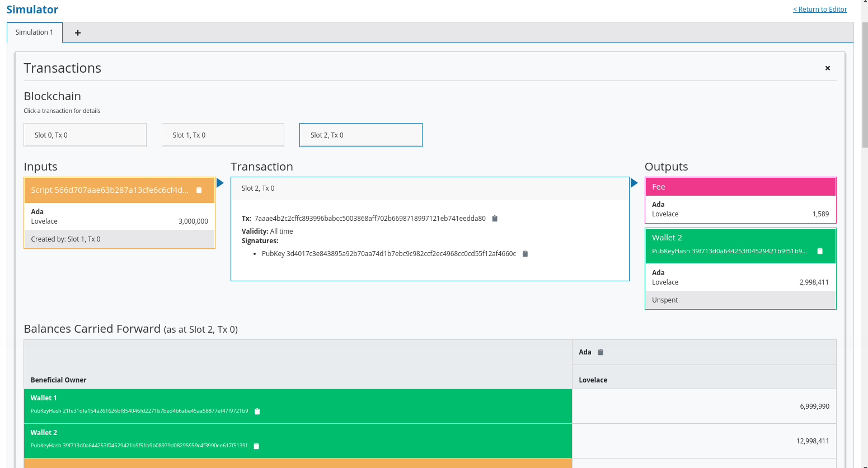Copy the input script hash to clipboard
Viewport: 868px width, 468px height.
point(199,190)
